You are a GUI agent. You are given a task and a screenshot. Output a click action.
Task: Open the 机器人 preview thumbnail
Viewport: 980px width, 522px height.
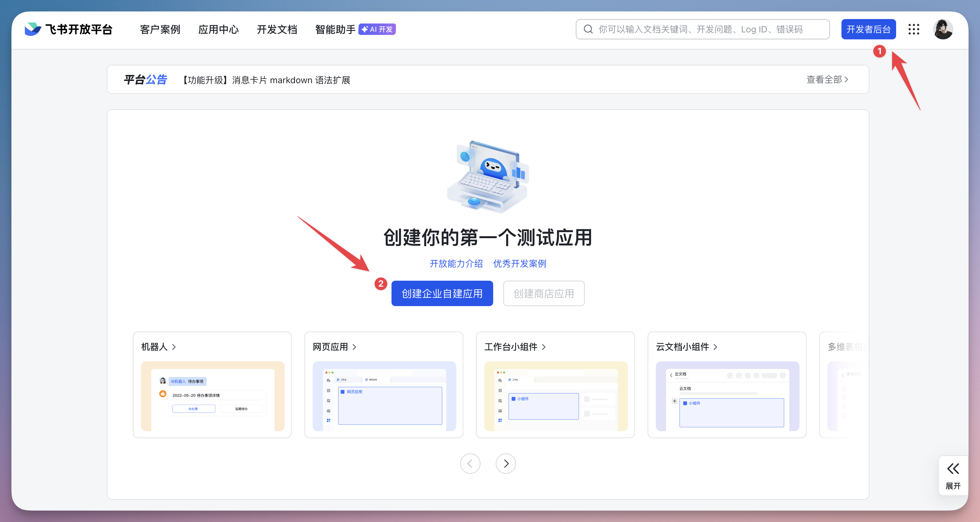[213, 396]
